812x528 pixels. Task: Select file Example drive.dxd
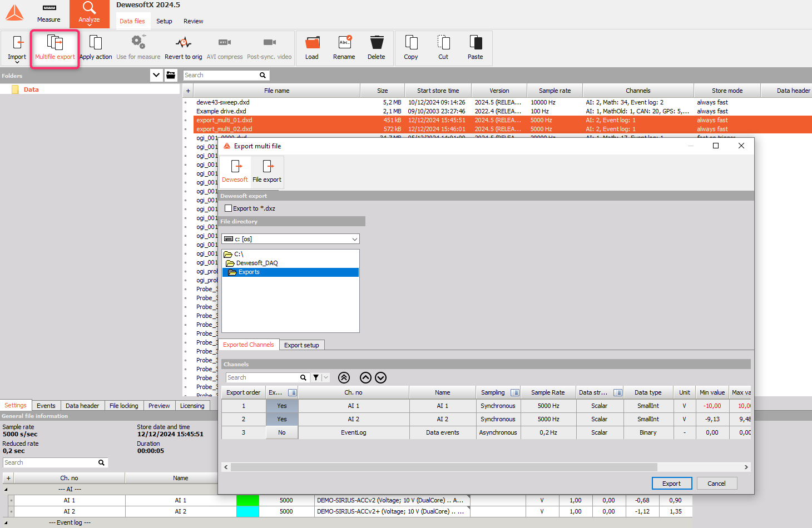221,111
